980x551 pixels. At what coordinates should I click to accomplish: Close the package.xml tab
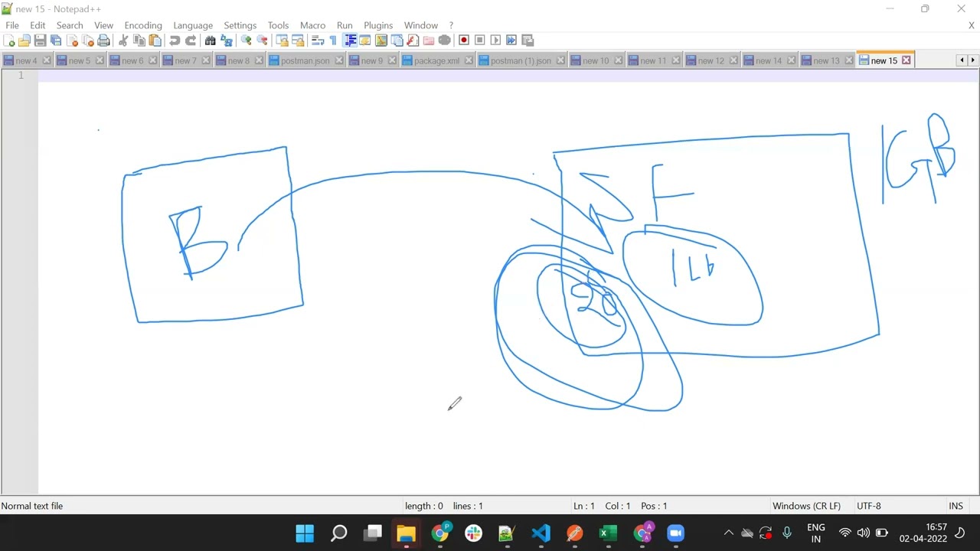(467, 60)
